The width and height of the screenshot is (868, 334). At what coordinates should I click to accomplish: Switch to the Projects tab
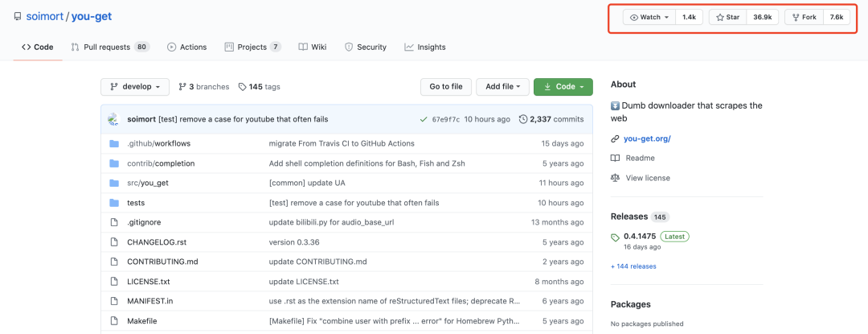(253, 47)
